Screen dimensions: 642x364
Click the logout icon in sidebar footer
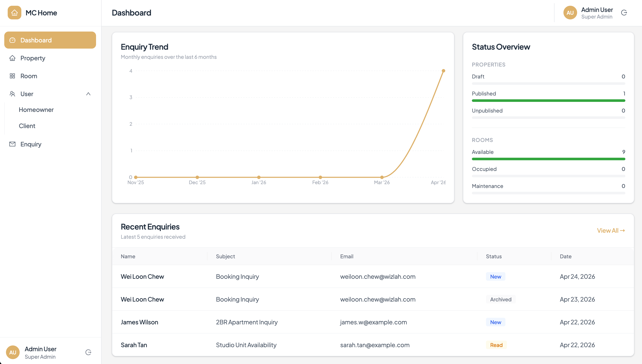[88, 352]
